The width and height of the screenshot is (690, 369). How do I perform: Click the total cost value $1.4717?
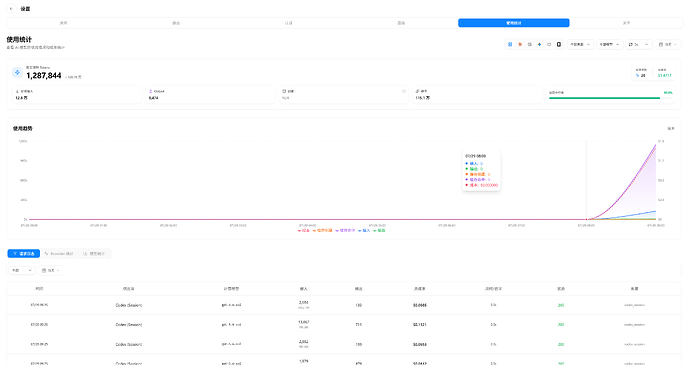point(664,76)
